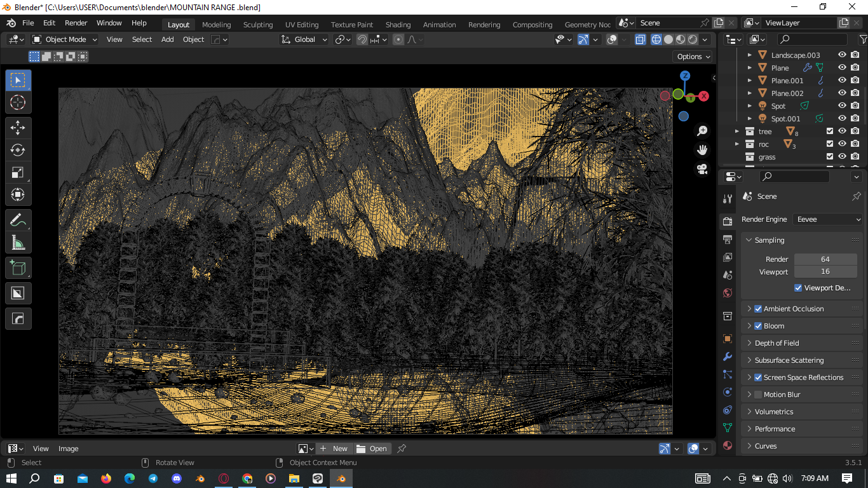Open the File menu
The width and height of the screenshot is (868, 488).
click(28, 23)
